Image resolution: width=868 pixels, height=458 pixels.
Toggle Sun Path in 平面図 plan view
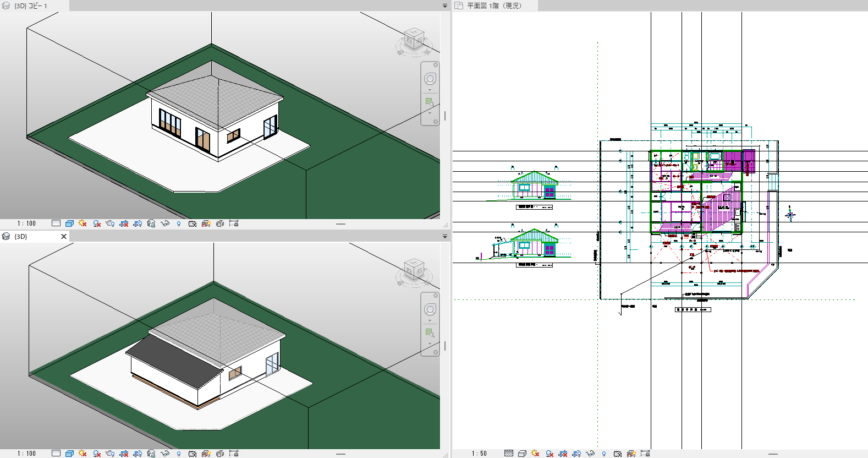pos(535,454)
